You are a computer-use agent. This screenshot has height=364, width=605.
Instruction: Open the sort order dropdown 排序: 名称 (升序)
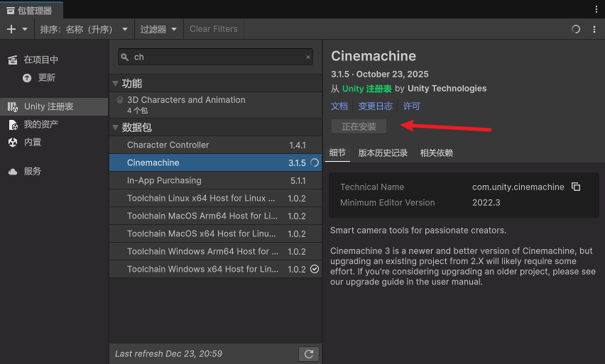84,29
